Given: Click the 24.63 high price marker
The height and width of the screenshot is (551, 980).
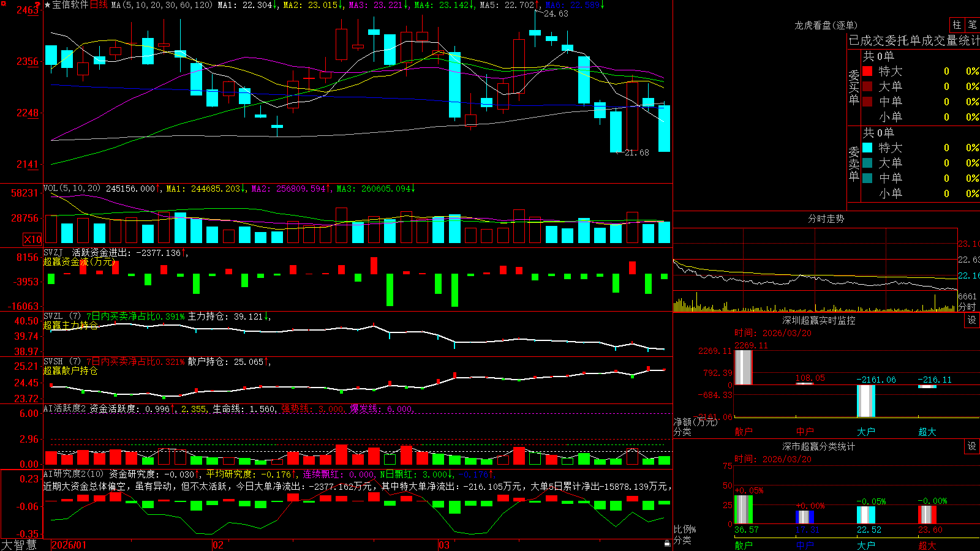Looking at the screenshot, I should tap(556, 13).
